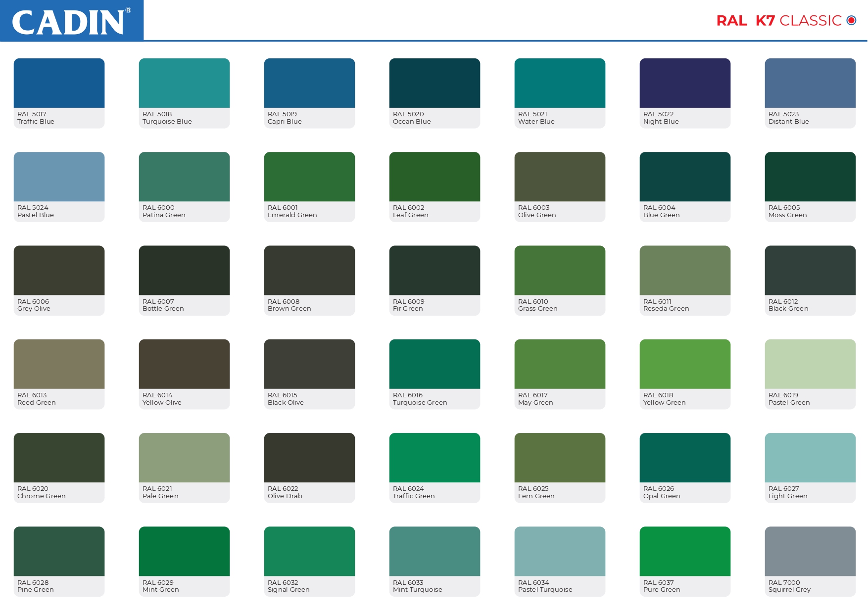Pick the RAL 6000 Patina Green color
Screen dimensions: 868x614
coord(184,177)
